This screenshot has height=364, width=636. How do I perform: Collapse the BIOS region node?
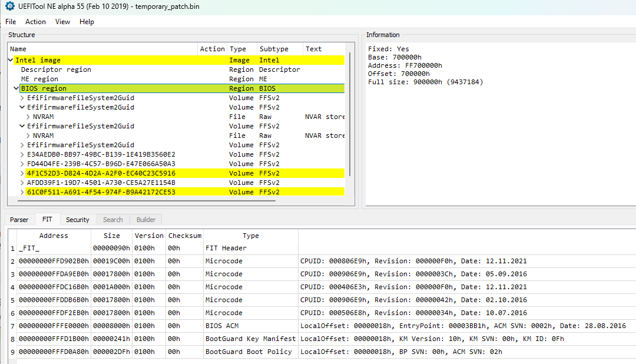tap(16, 88)
